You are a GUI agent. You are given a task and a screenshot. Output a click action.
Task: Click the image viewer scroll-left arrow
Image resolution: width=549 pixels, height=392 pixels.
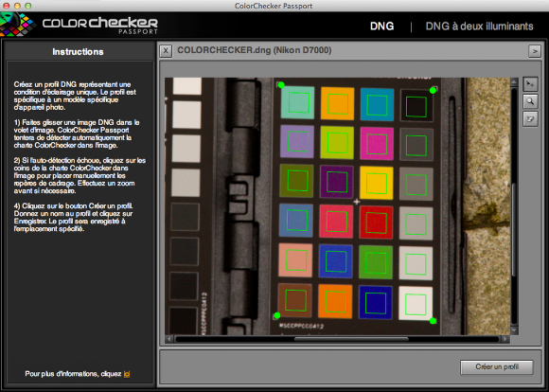pyautogui.click(x=169, y=339)
